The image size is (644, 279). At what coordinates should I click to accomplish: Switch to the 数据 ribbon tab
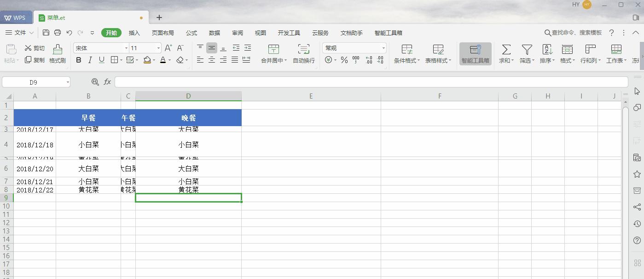click(x=214, y=33)
